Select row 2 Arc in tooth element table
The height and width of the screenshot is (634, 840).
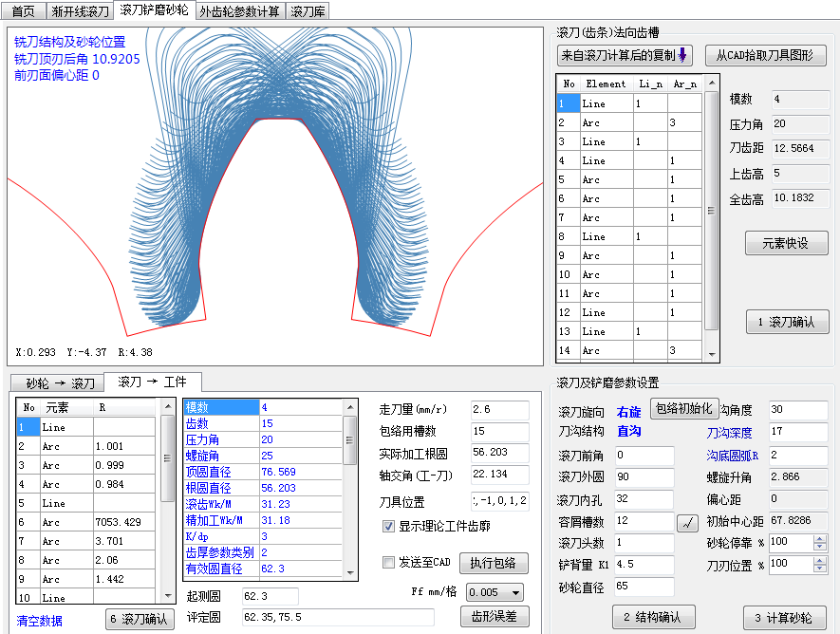[x=629, y=122]
